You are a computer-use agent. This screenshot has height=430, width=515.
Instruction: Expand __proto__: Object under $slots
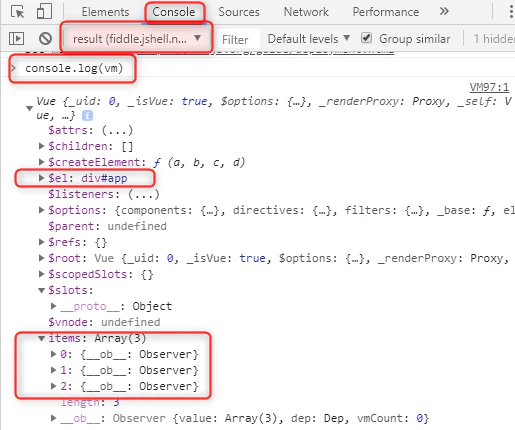coord(53,306)
